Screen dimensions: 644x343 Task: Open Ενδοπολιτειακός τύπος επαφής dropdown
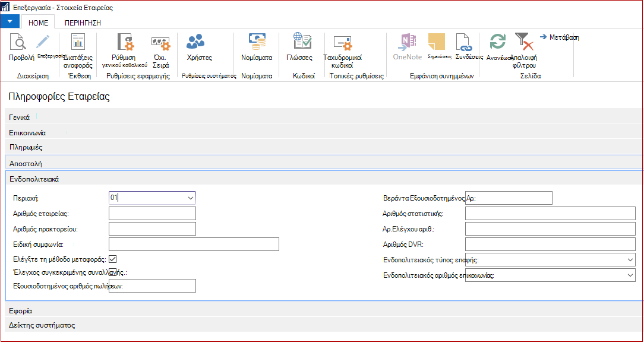click(x=630, y=260)
